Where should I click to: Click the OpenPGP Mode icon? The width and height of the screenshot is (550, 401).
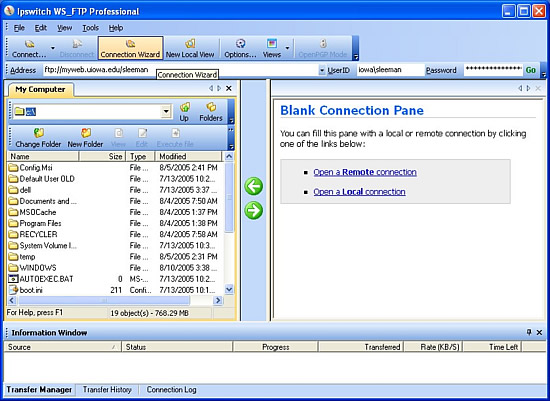(323, 48)
